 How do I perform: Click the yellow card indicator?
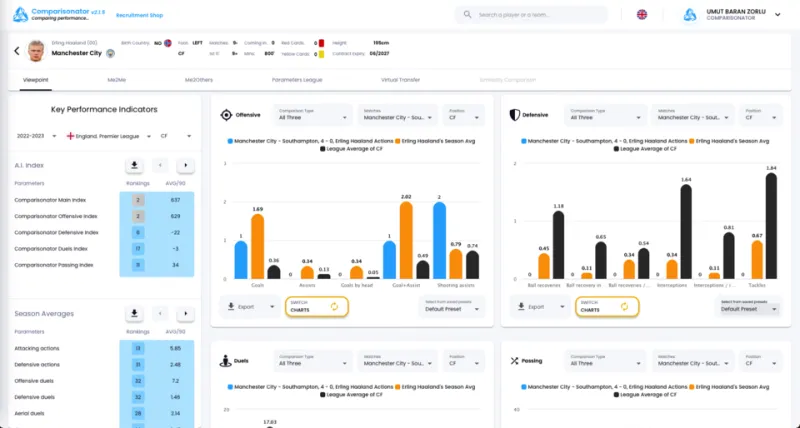point(321,54)
